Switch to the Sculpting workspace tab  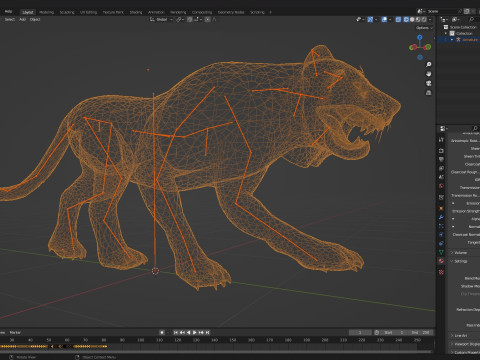(67, 12)
